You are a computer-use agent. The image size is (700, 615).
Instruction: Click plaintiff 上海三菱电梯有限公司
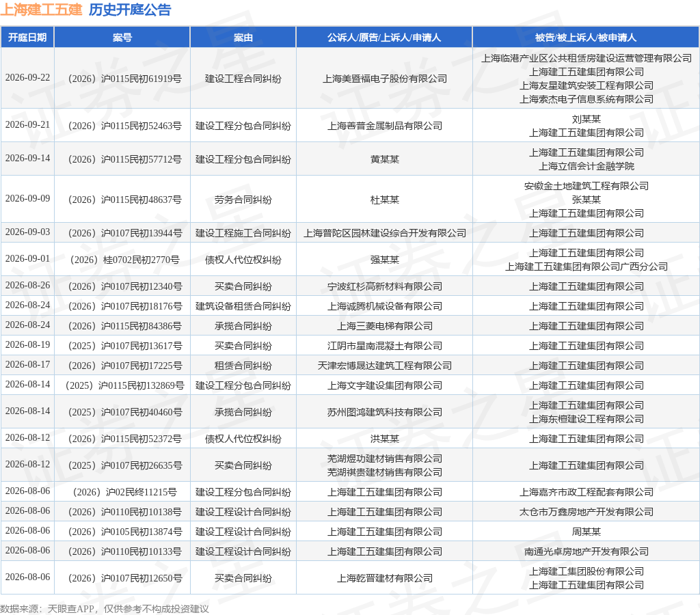click(x=385, y=326)
